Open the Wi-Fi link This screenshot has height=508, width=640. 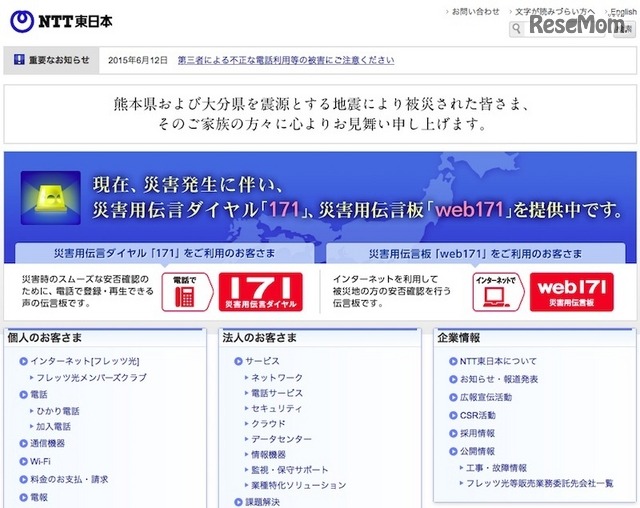[x=40, y=461]
